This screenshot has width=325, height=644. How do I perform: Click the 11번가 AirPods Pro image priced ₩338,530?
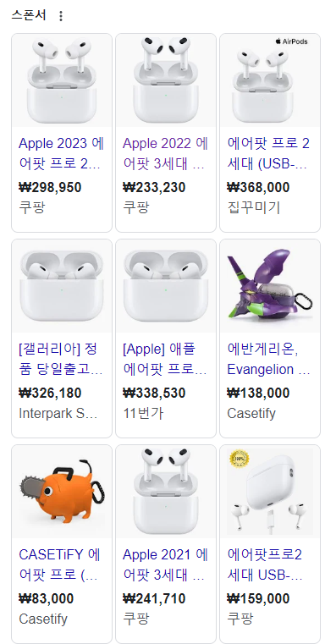click(166, 286)
